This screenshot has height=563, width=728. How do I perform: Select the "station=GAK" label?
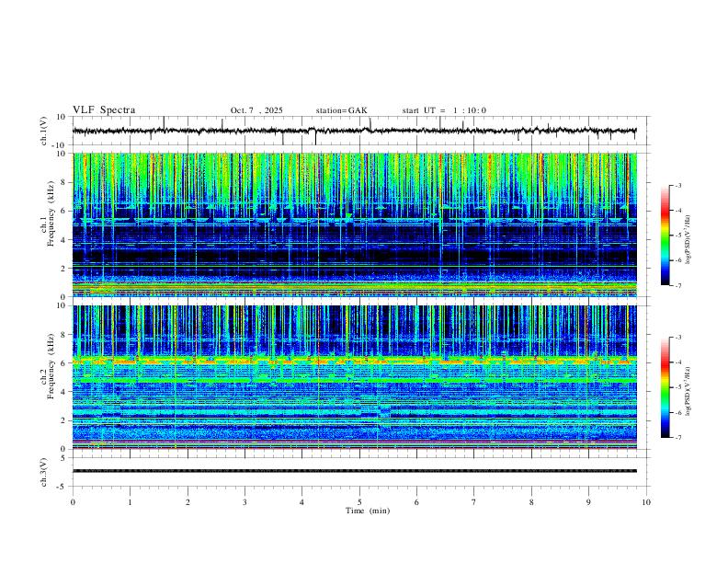click(x=341, y=110)
